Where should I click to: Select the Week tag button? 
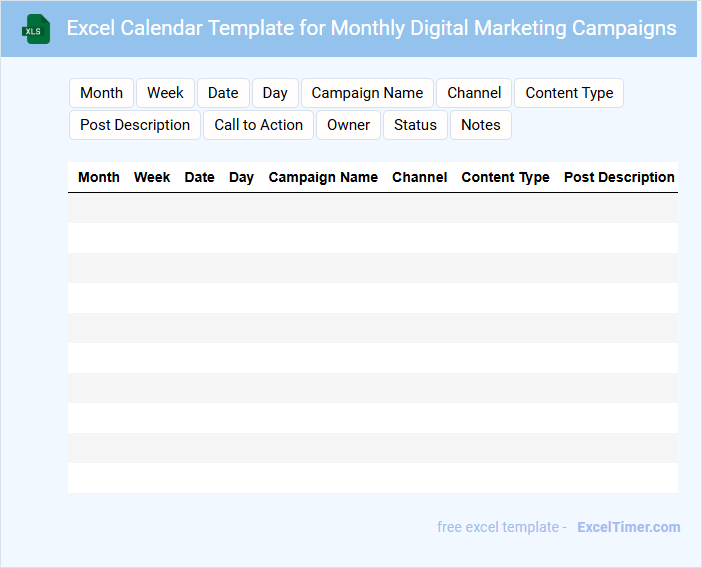pos(165,93)
